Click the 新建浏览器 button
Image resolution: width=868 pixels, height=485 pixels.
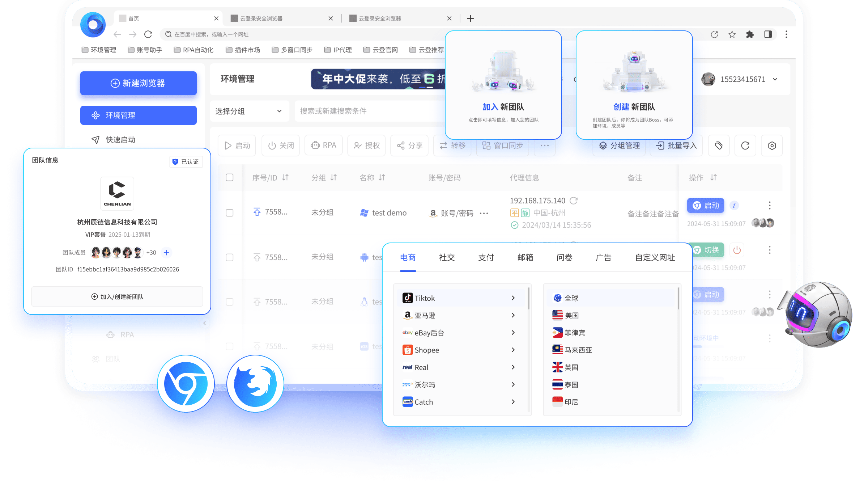point(139,83)
